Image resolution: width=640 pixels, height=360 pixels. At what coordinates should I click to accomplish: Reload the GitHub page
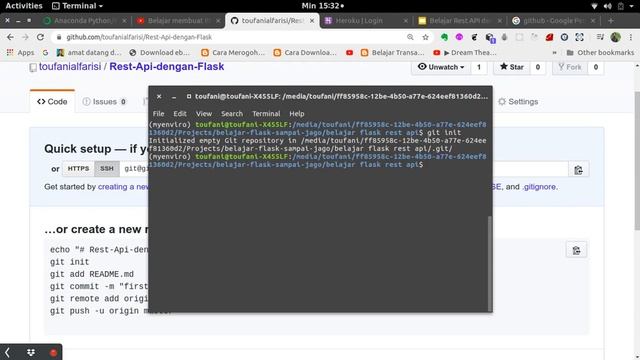pyautogui.click(x=40, y=37)
